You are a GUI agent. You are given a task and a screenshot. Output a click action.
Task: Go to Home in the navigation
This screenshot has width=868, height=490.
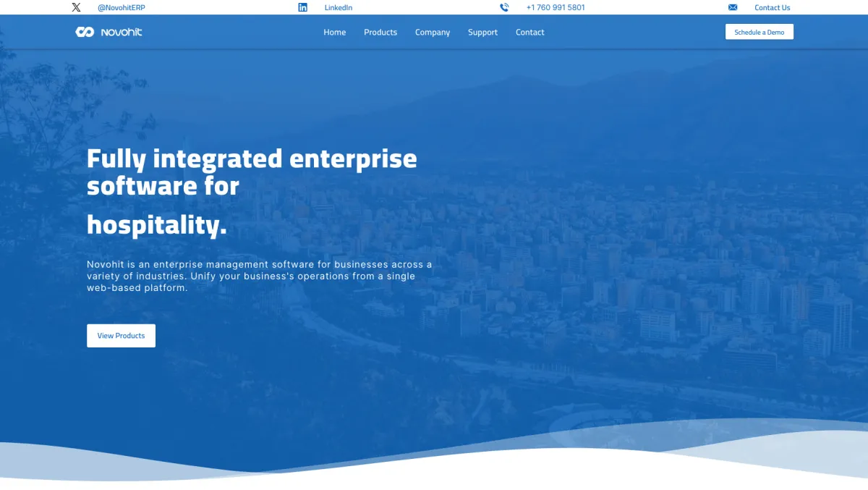(x=335, y=32)
